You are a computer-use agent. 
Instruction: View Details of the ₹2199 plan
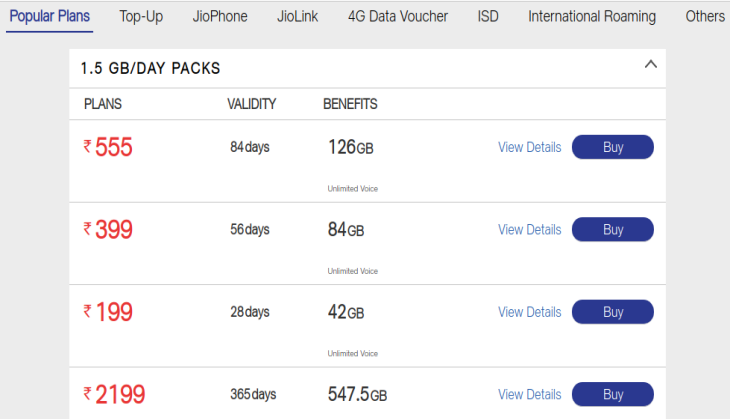point(530,394)
